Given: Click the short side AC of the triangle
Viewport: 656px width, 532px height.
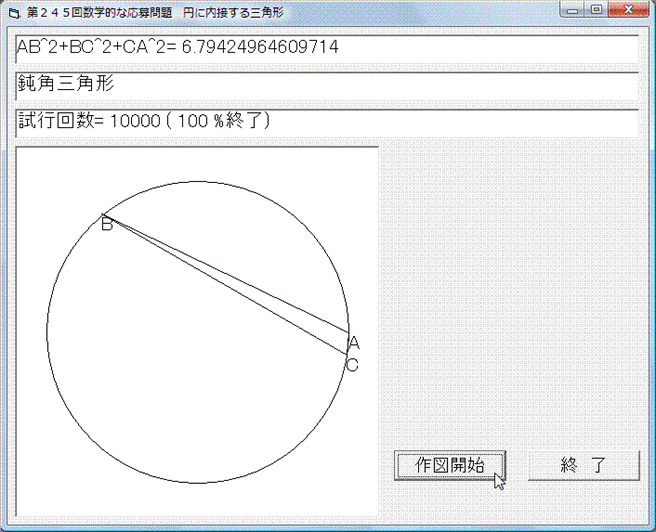Looking at the screenshot, I should [347, 343].
